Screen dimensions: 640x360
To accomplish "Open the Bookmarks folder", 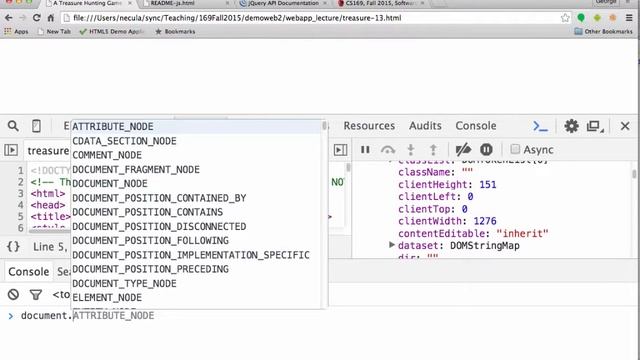I will [175, 31].
